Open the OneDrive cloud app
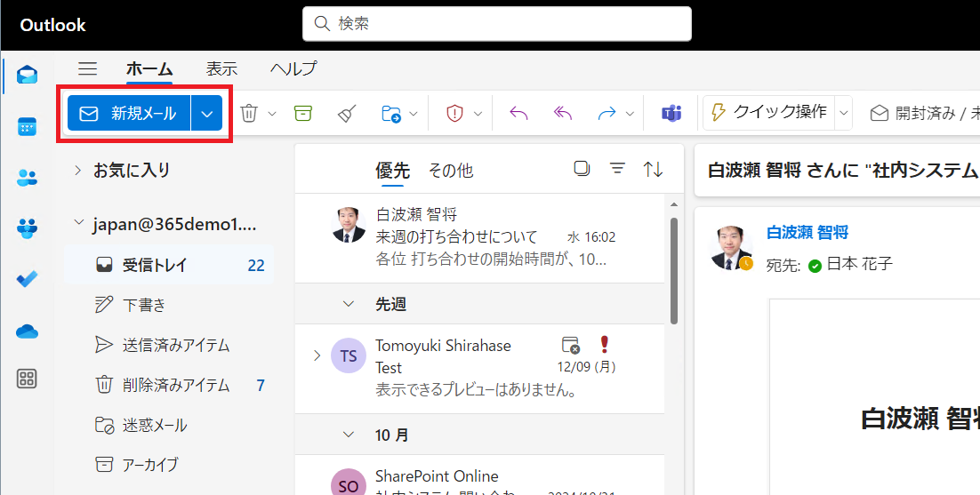The width and height of the screenshot is (980, 495). pyautogui.click(x=27, y=331)
